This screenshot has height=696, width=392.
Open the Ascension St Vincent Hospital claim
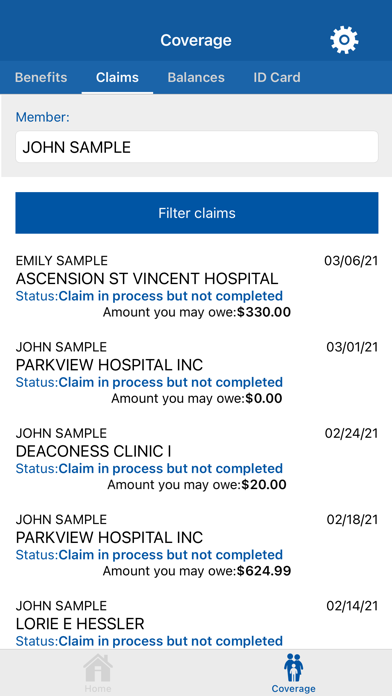(x=197, y=287)
